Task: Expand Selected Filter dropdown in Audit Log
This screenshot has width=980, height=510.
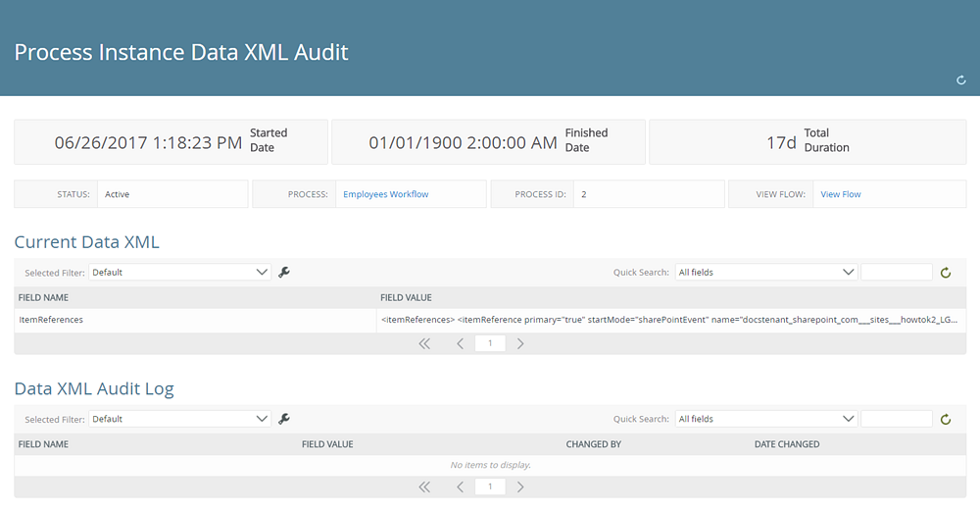Action: coord(179,419)
